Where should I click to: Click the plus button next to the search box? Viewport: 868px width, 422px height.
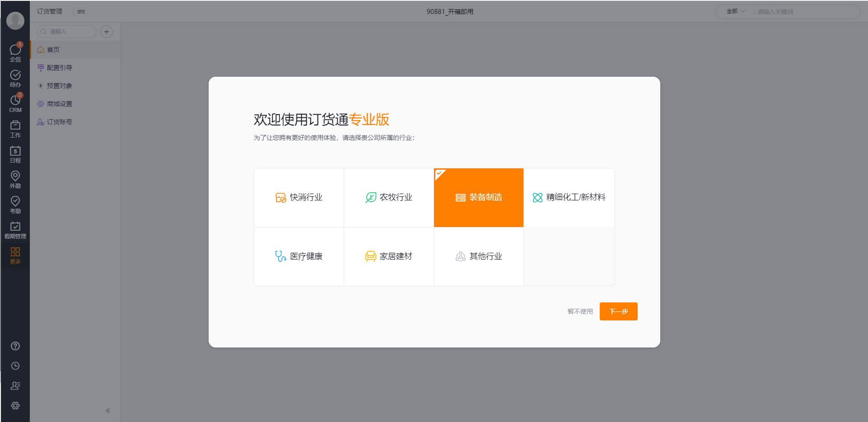(x=106, y=32)
